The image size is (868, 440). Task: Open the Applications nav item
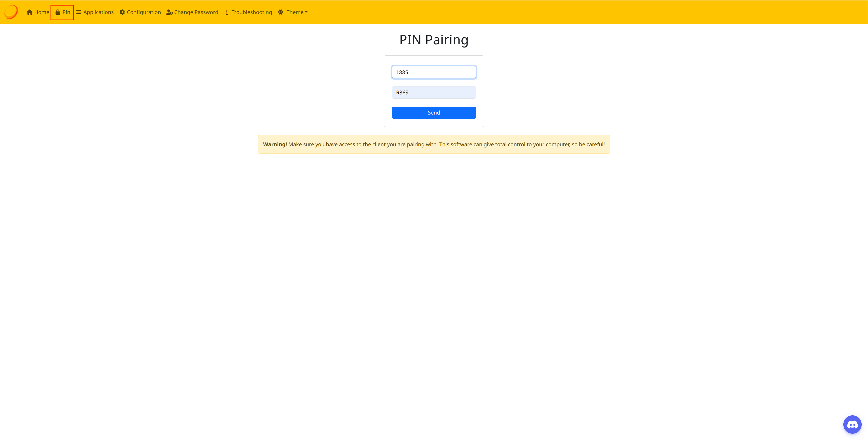(x=98, y=12)
